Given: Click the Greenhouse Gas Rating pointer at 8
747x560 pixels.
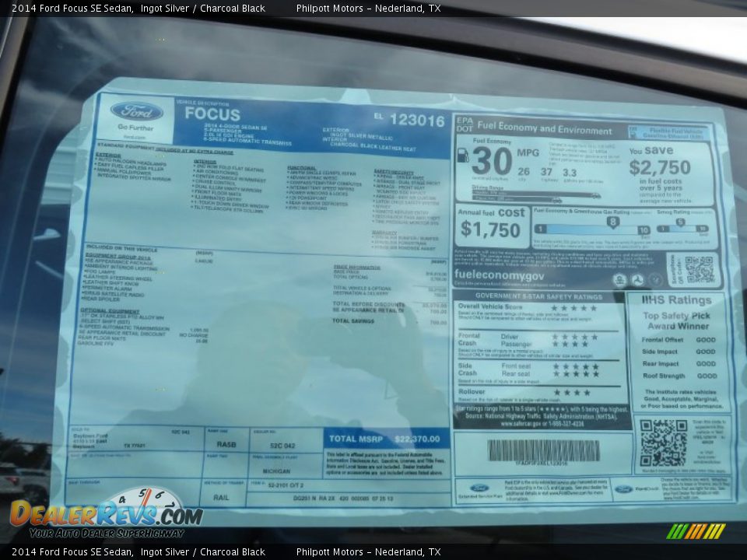Looking at the screenshot, I should click(612, 220).
